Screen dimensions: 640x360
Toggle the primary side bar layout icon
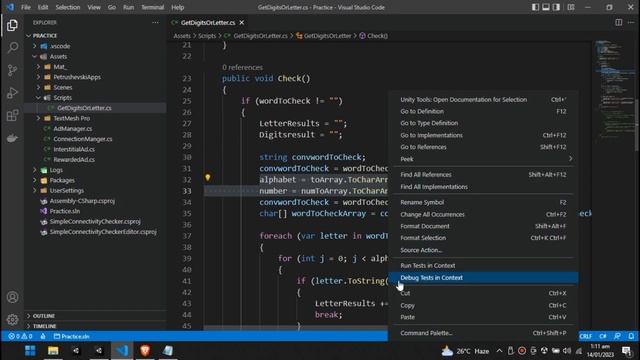535,7
